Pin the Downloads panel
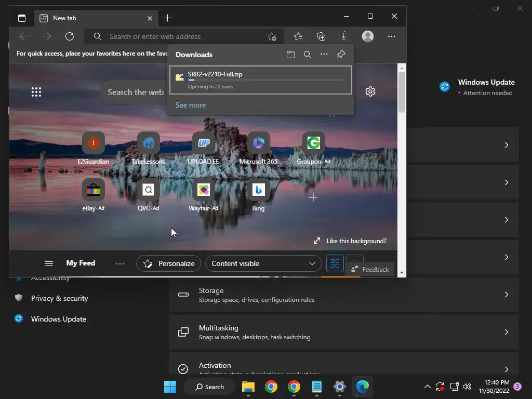The height and width of the screenshot is (399, 532). 341,54
